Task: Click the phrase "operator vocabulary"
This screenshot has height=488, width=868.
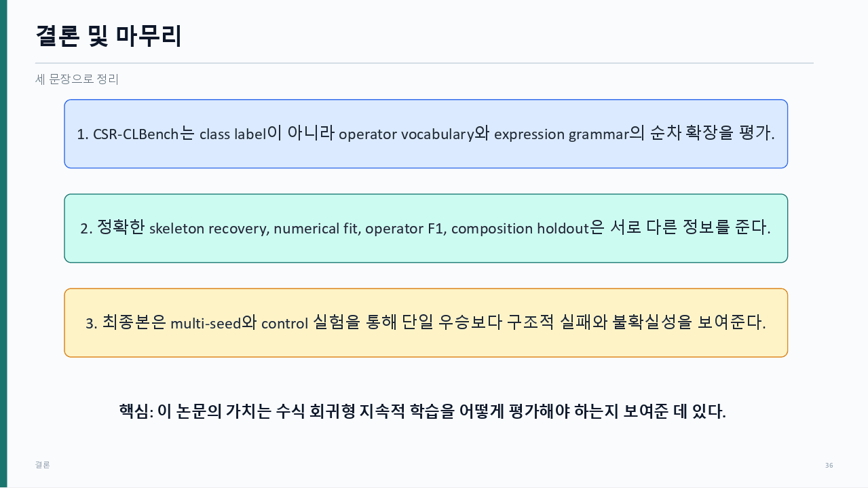Action: click(x=406, y=134)
